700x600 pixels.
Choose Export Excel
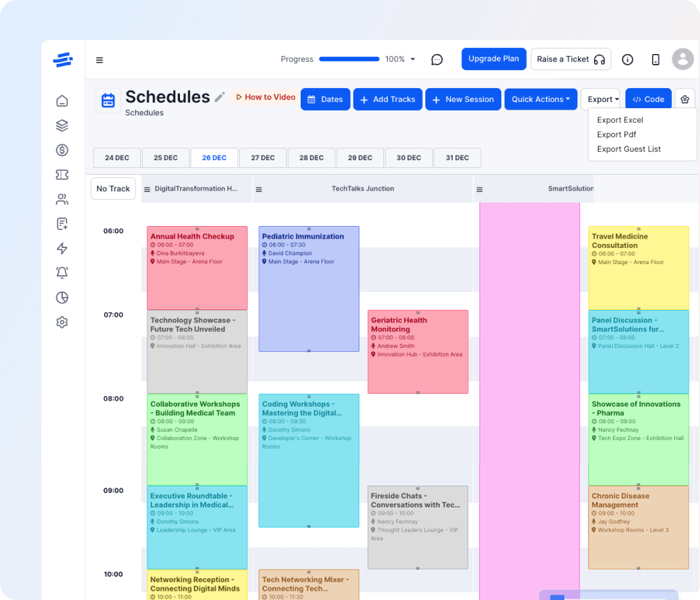point(619,120)
